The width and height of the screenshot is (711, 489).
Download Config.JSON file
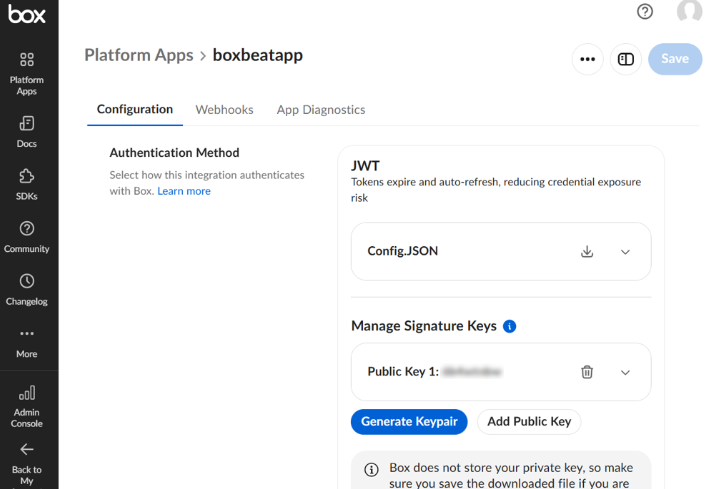587,251
